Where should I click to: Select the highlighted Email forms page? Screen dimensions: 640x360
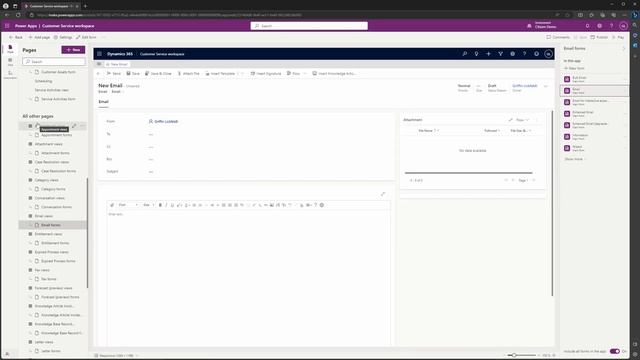[53, 225]
